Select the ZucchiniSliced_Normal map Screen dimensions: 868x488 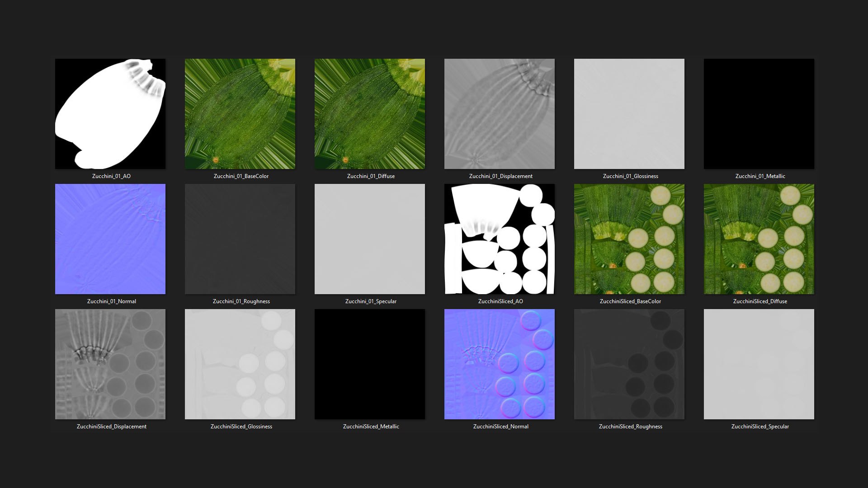point(500,364)
